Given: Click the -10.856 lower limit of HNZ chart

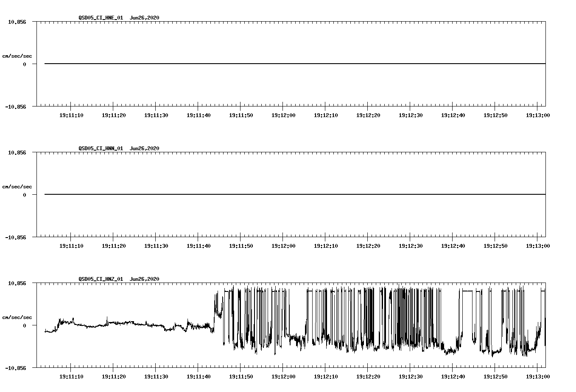Looking at the screenshot, I should pyautogui.click(x=16, y=368).
